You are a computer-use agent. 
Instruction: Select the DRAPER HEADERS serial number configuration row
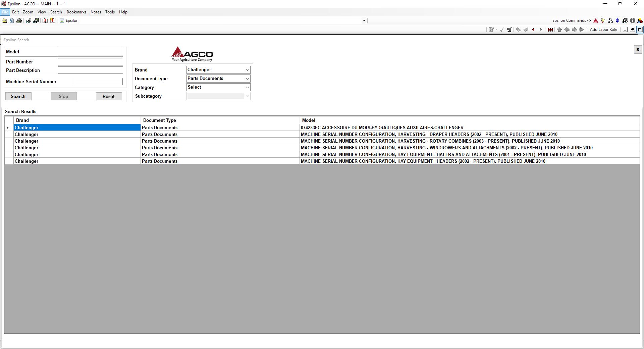pyautogui.click(x=322, y=134)
